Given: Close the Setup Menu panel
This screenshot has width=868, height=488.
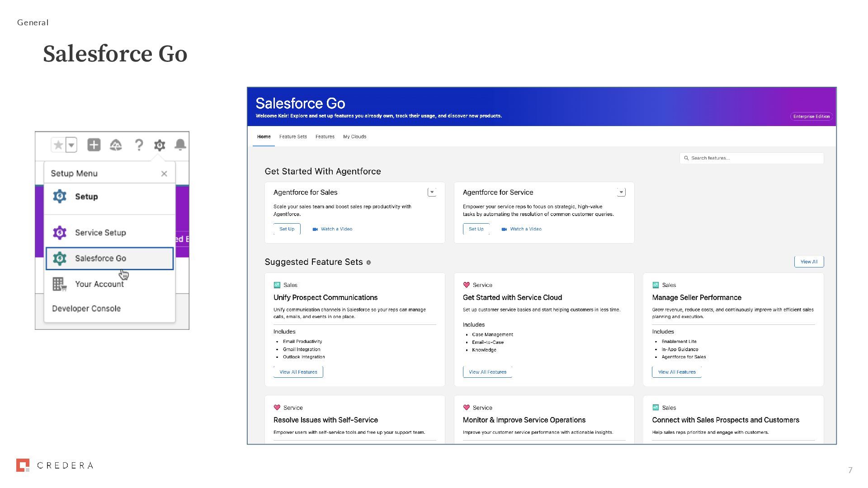Looking at the screenshot, I should pos(164,174).
